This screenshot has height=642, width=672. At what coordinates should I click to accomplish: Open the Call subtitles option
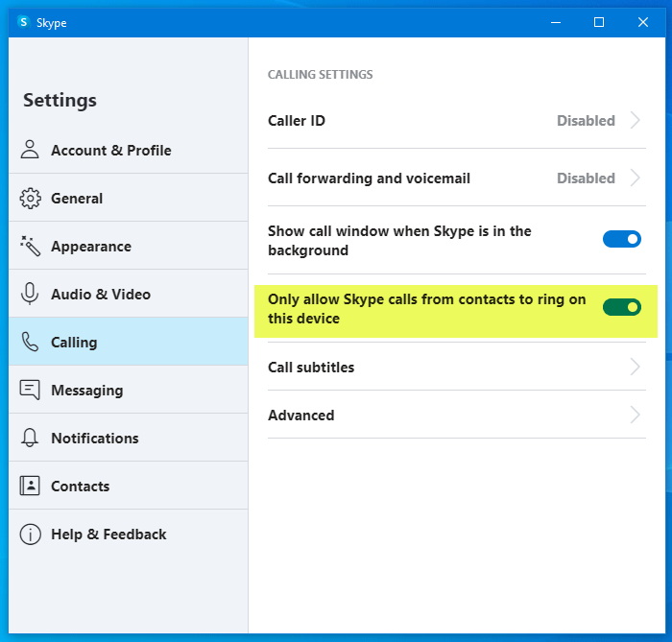coord(456,367)
